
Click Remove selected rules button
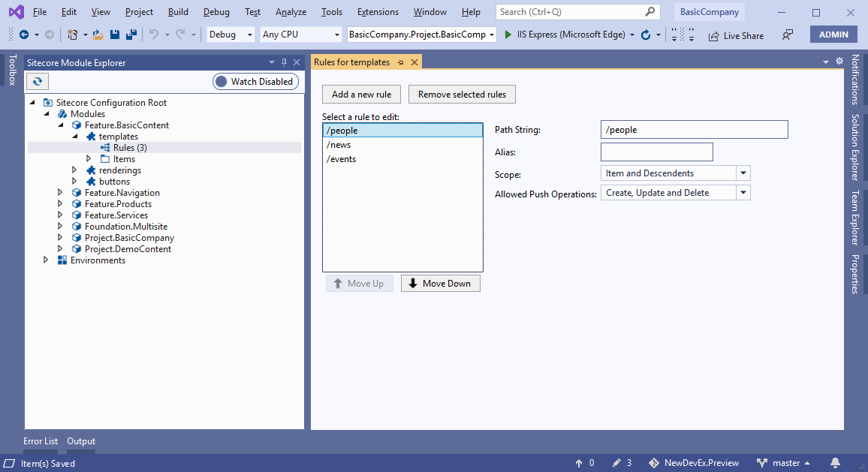point(463,94)
